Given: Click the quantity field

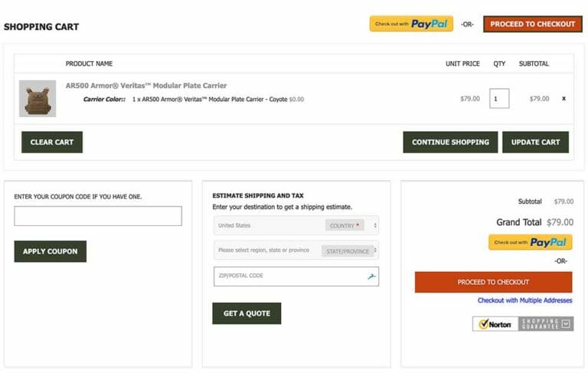Looking at the screenshot, I should (x=499, y=99).
